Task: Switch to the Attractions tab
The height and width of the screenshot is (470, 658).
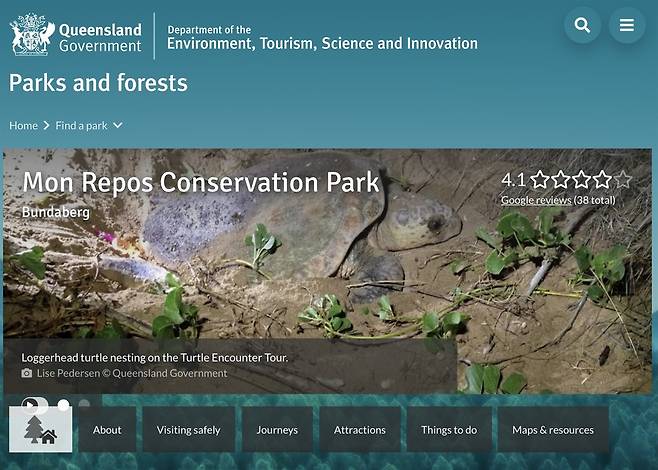Action: (x=360, y=430)
